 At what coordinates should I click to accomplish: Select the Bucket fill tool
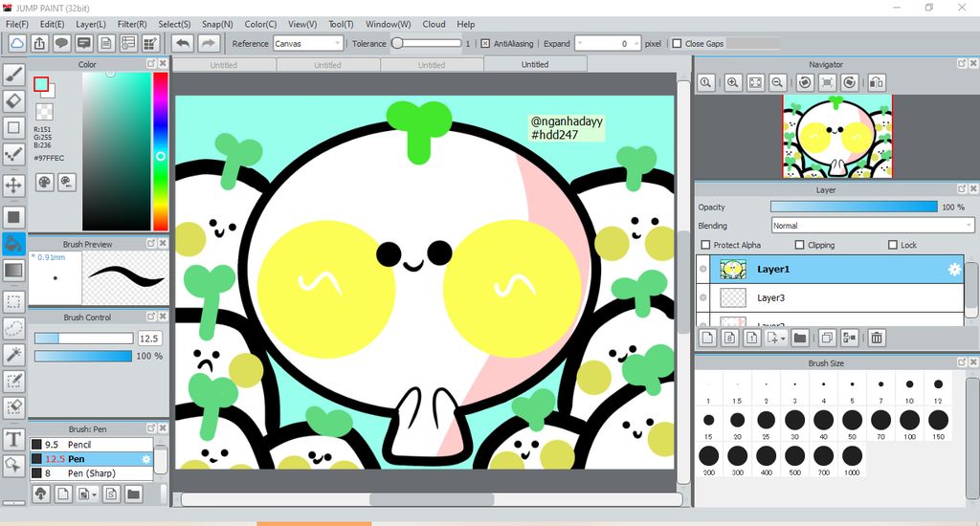click(x=13, y=244)
